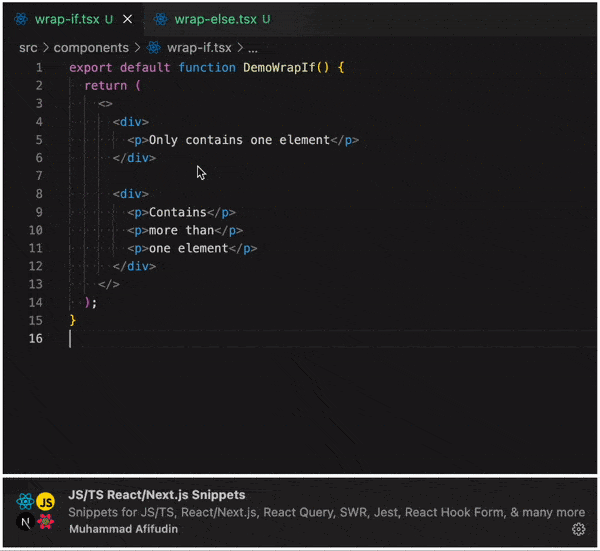Click the opening div tag on line 8
Screen dimensions: 600x551
tap(130, 194)
